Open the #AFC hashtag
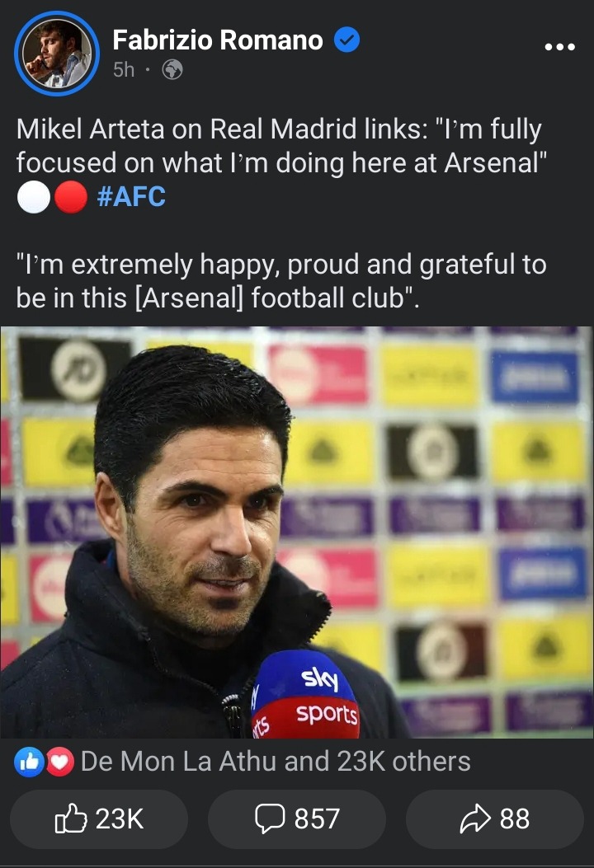 click(131, 196)
